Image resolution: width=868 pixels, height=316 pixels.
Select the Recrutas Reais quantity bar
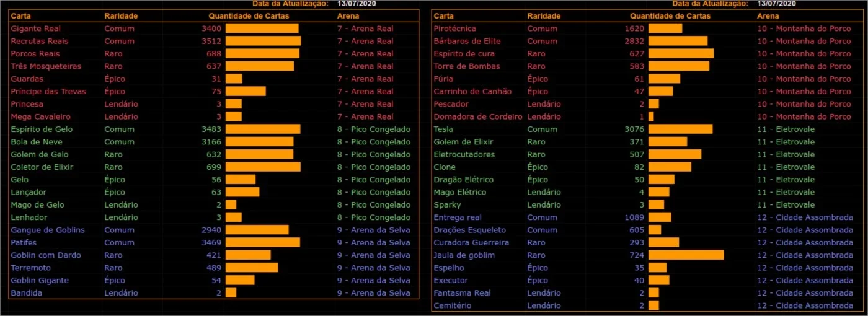click(263, 41)
